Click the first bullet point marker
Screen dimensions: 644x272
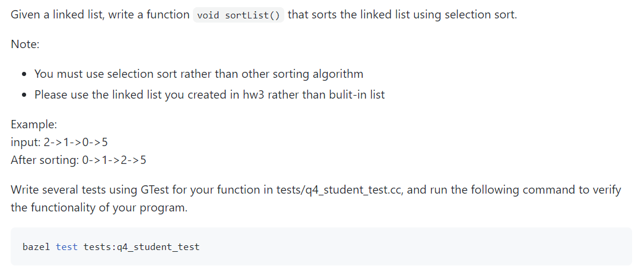tap(26, 74)
